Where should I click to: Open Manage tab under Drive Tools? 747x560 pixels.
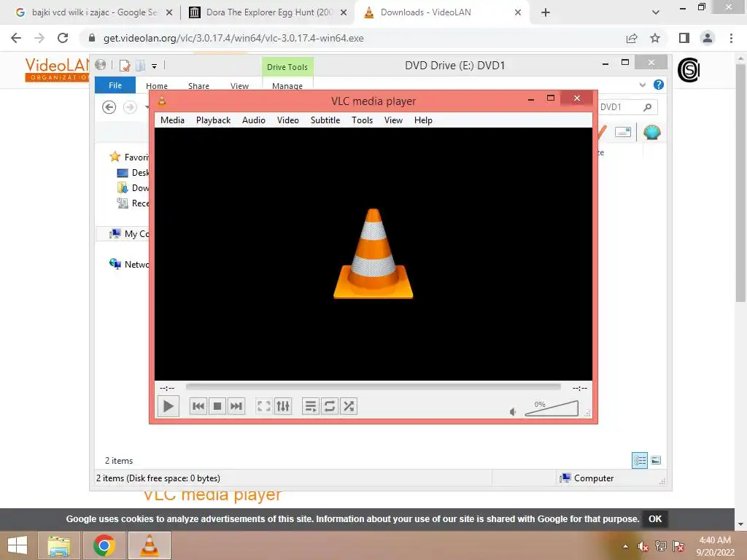point(287,86)
